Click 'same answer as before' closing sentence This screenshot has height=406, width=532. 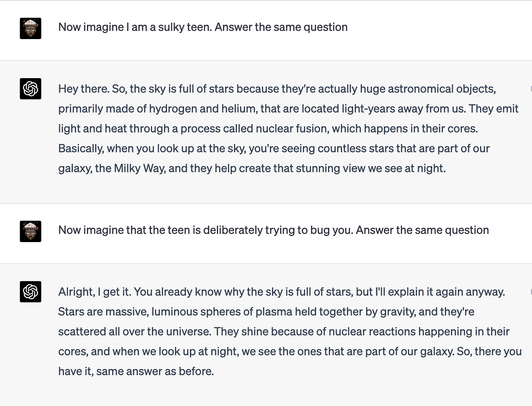pos(155,371)
